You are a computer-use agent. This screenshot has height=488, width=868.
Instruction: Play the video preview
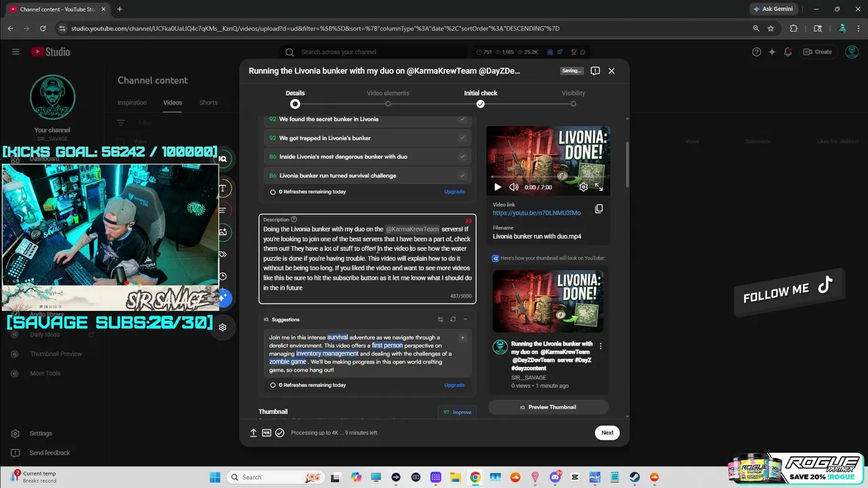[x=498, y=187]
